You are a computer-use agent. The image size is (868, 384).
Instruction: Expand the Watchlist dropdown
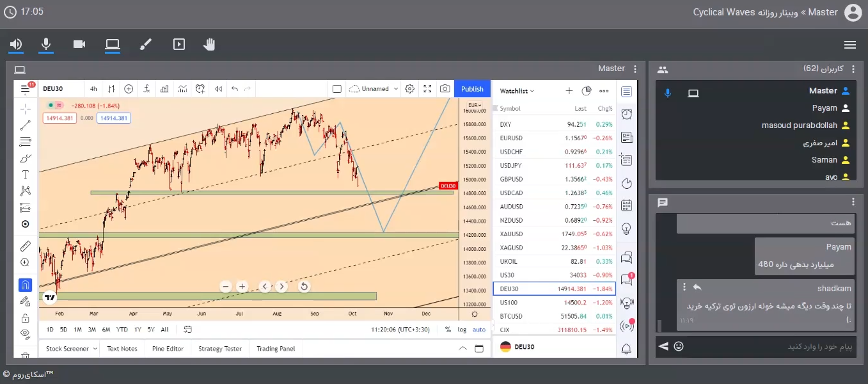pyautogui.click(x=517, y=91)
